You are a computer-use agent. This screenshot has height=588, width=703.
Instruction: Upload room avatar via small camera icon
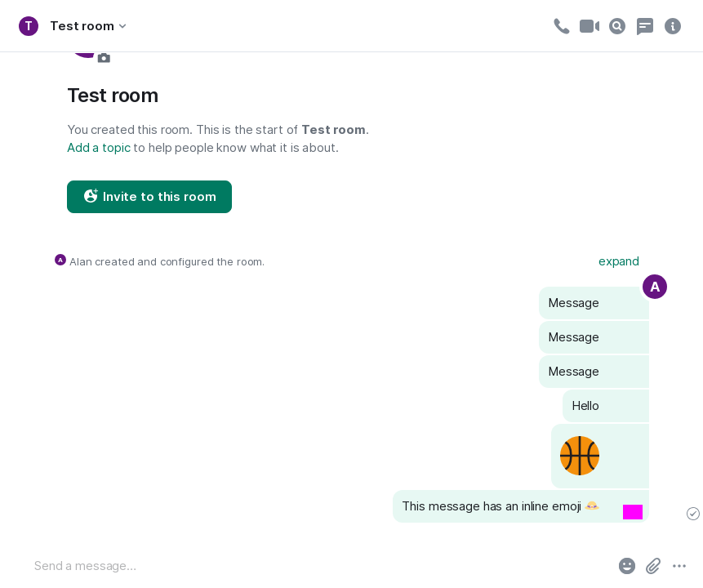[x=104, y=58]
